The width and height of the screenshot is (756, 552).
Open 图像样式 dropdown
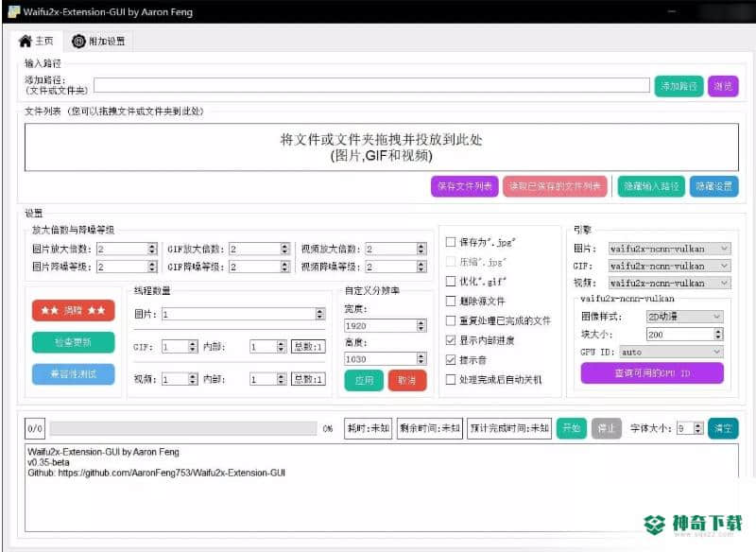tap(684, 317)
